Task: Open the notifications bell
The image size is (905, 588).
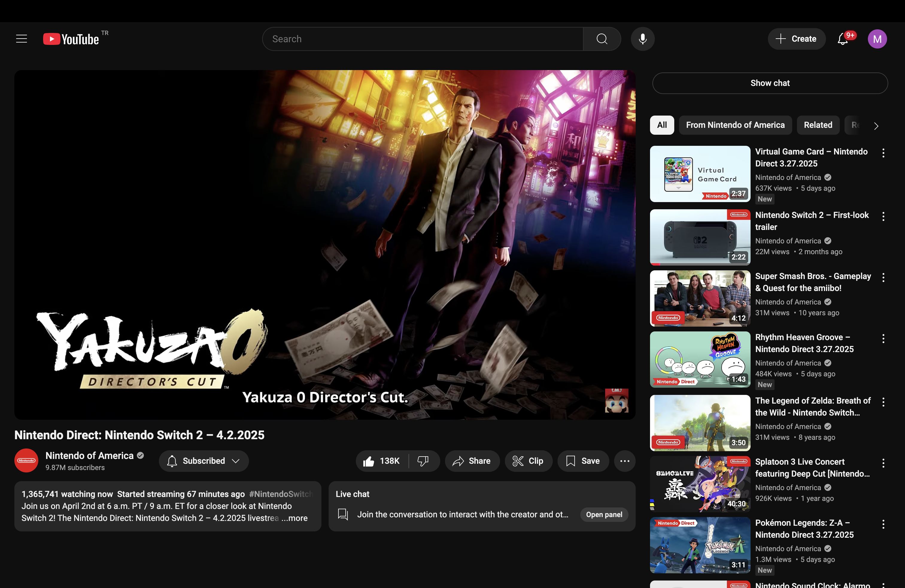Action: click(x=843, y=39)
